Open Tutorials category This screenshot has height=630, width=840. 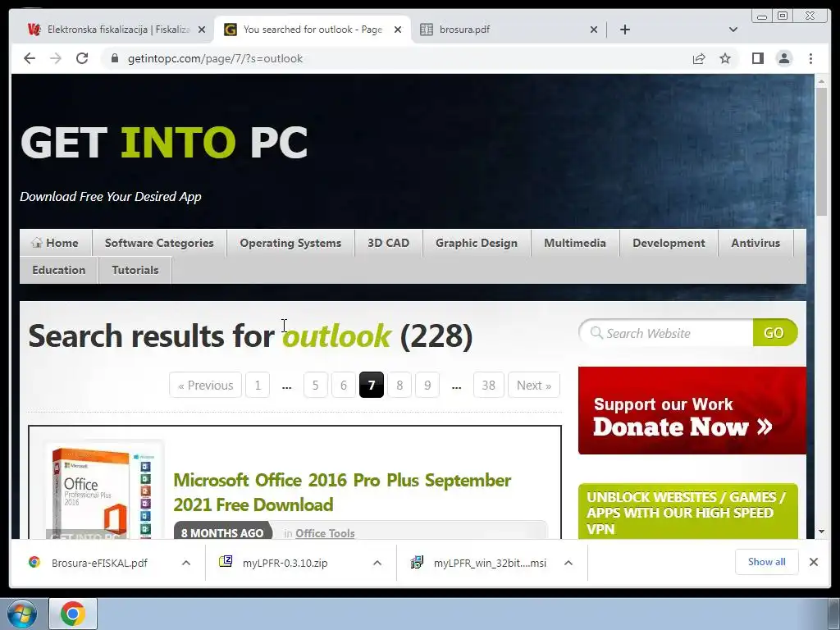click(135, 270)
